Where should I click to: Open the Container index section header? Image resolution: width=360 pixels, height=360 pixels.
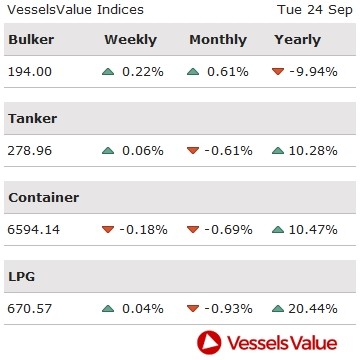44,197
